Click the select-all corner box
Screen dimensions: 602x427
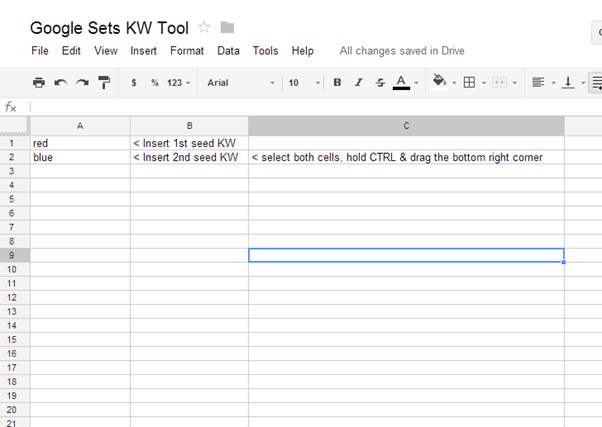click(15, 126)
